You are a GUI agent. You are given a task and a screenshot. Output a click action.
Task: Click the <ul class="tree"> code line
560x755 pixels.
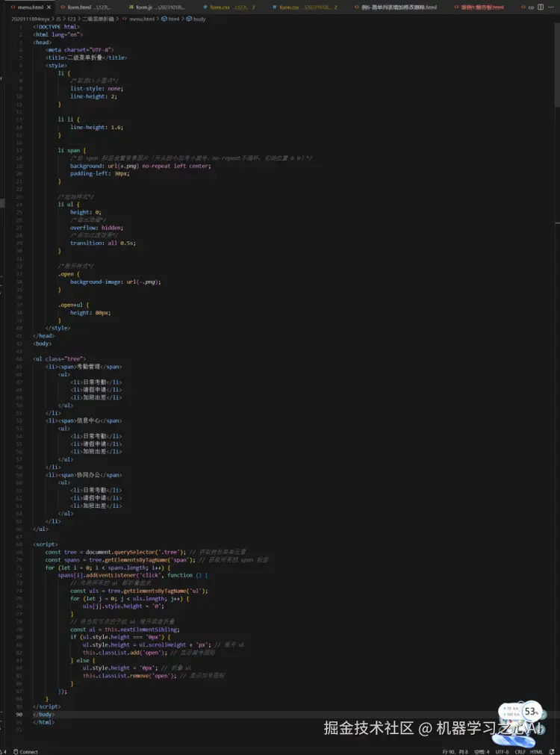[x=60, y=358]
